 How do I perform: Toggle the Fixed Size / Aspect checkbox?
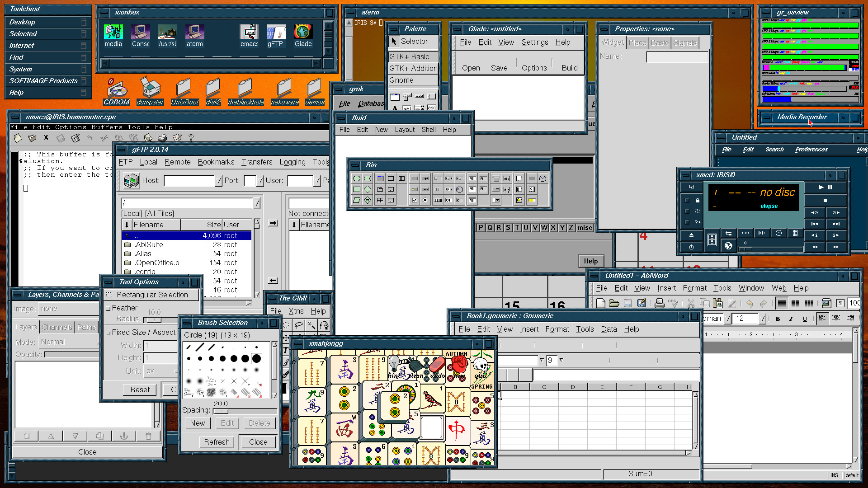point(108,333)
